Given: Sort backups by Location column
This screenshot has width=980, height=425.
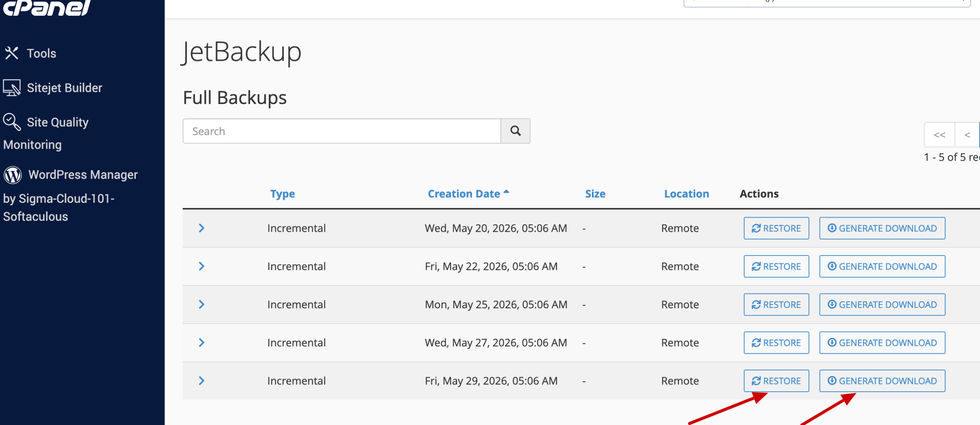Looking at the screenshot, I should (x=686, y=194).
